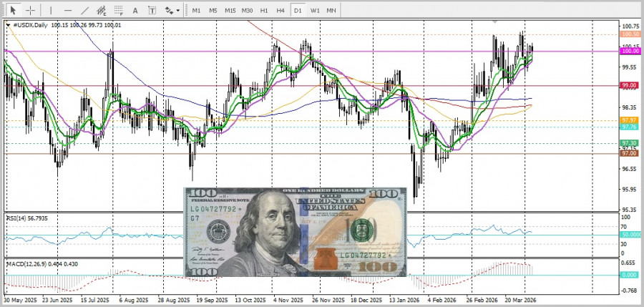Switch to MN monthly timeframe
This screenshot has width=644, height=307.
tap(331, 11)
